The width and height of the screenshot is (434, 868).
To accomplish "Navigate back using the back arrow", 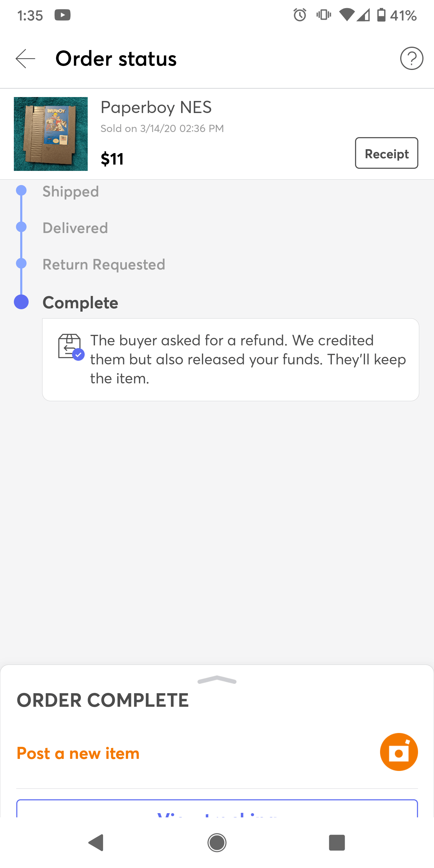I will (x=25, y=59).
